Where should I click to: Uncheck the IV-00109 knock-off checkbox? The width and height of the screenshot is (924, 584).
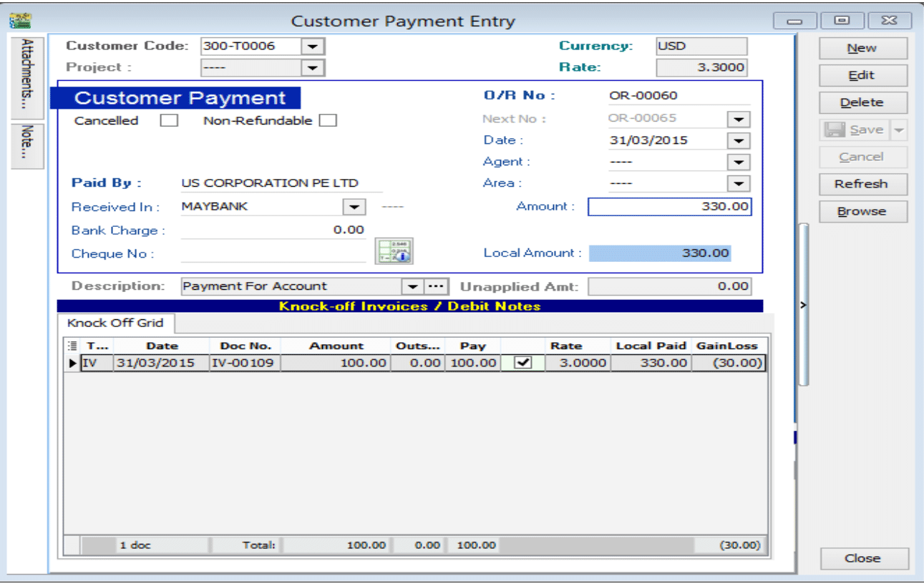(x=523, y=363)
